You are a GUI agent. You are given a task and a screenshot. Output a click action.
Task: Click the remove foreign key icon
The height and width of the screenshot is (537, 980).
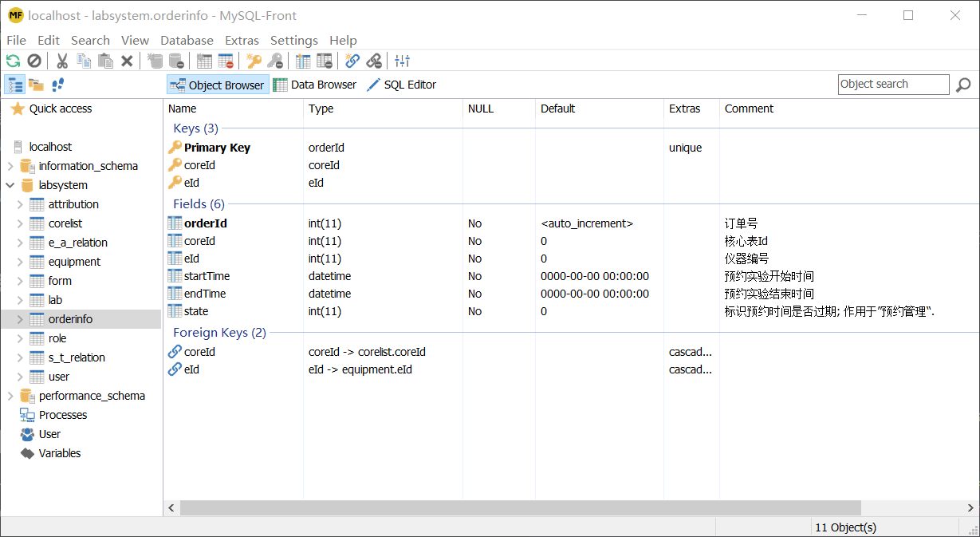pos(373,61)
